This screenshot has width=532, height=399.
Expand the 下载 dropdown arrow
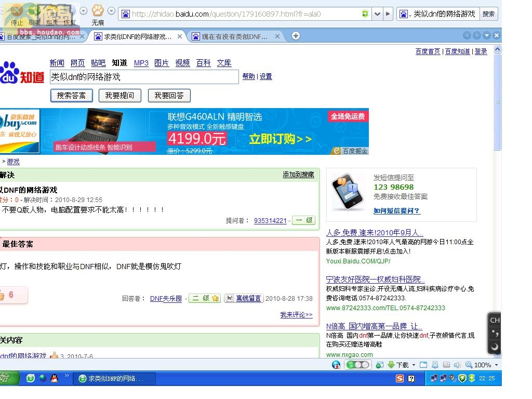414,365
